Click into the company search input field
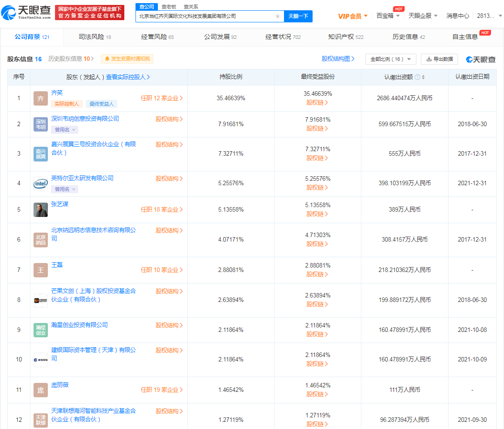The image size is (504, 429). point(206,16)
